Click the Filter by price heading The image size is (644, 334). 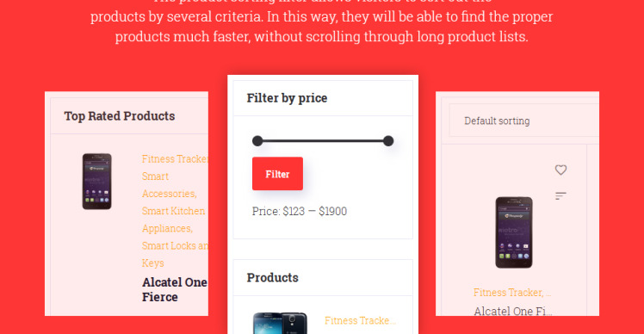pyautogui.click(x=287, y=98)
